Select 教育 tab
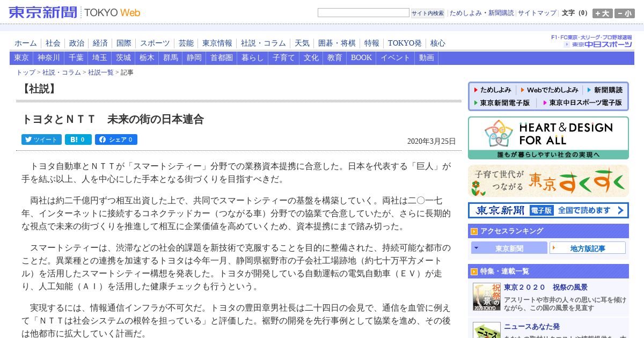This screenshot has width=644, height=338. coord(335,58)
